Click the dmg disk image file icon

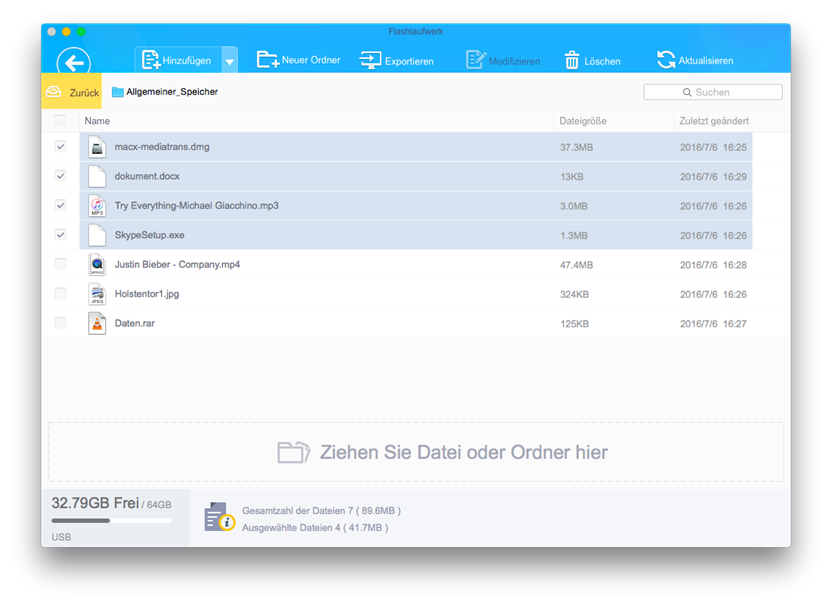pyautogui.click(x=97, y=147)
